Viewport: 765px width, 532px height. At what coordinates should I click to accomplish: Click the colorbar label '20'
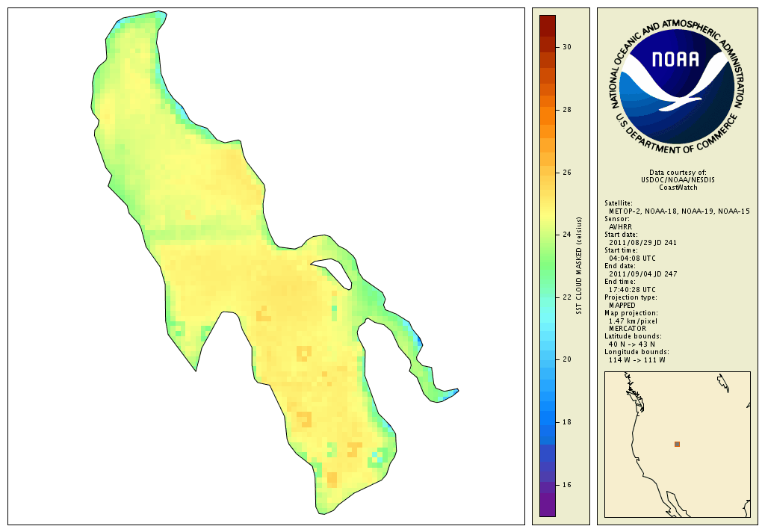pos(566,359)
